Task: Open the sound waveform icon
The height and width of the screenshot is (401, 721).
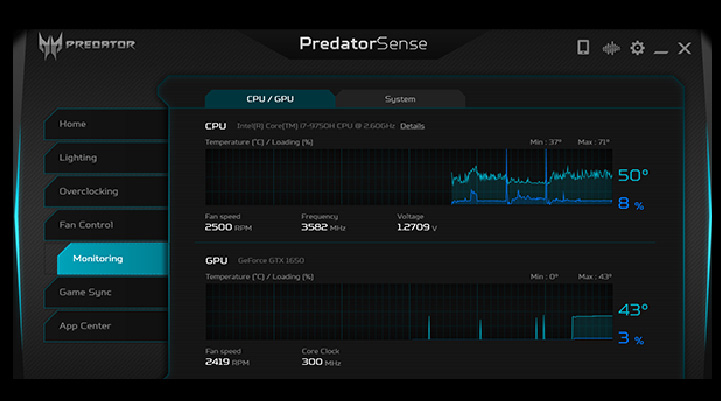Action: point(610,47)
